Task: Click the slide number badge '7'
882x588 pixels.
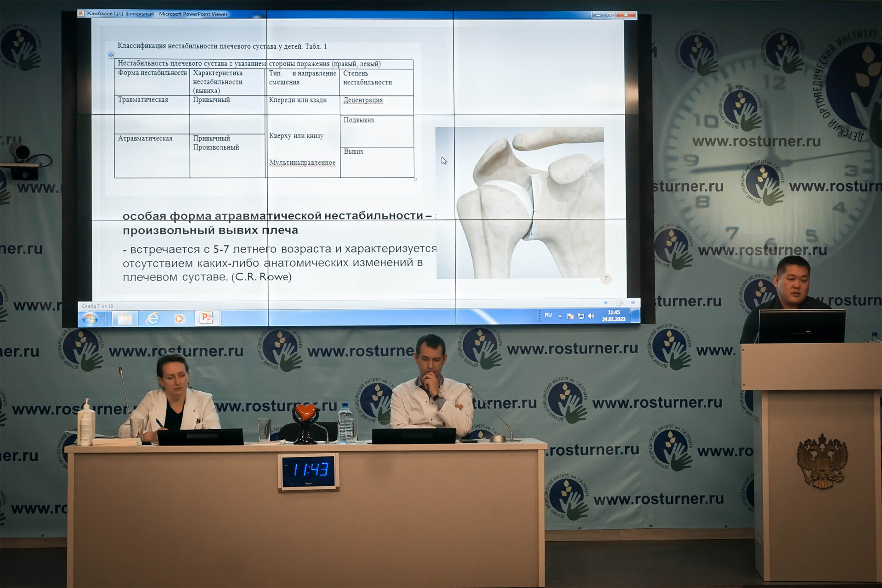Action: click(x=606, y=278)
